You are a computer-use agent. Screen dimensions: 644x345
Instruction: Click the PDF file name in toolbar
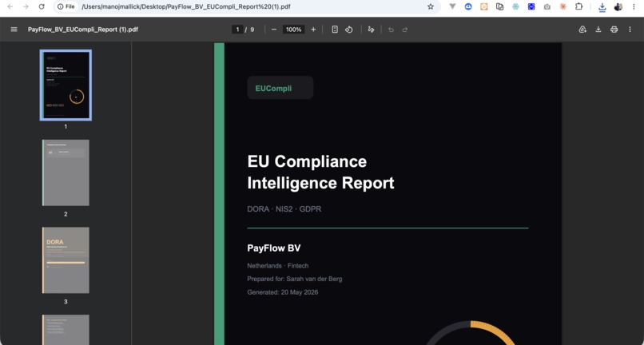point(83,30)
